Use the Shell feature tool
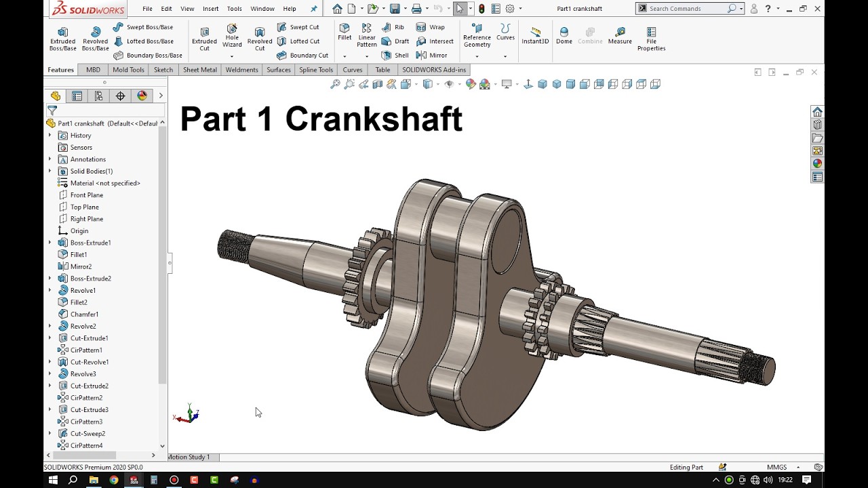Image resolution: width=868 pixels, height=488 pixels. tap(395, 56)
